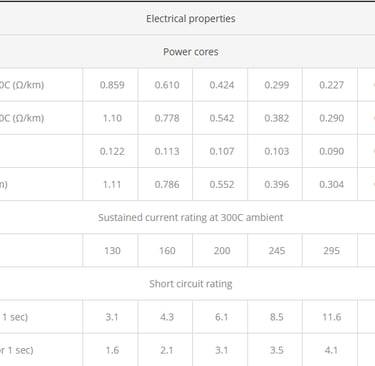375x366 pixels.
Task: Click the 0.778 table cell
Action: point(167,118)
